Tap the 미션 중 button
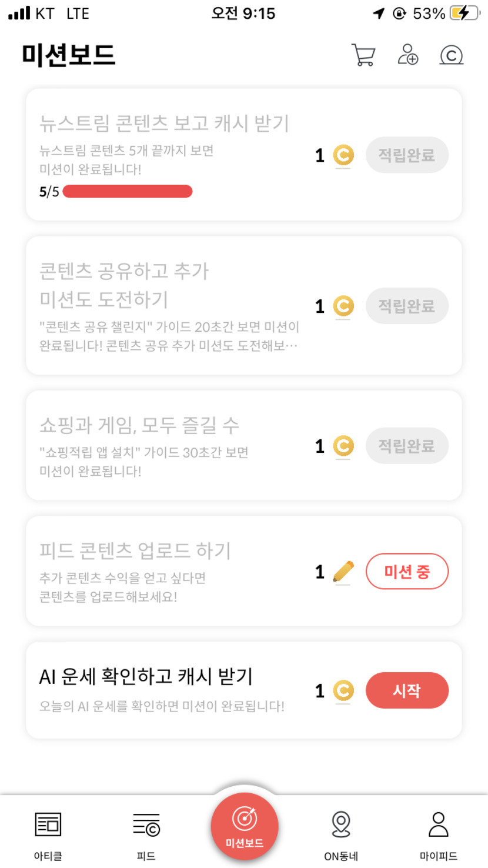This screenshot has width=488, height=868. (407, 572)
